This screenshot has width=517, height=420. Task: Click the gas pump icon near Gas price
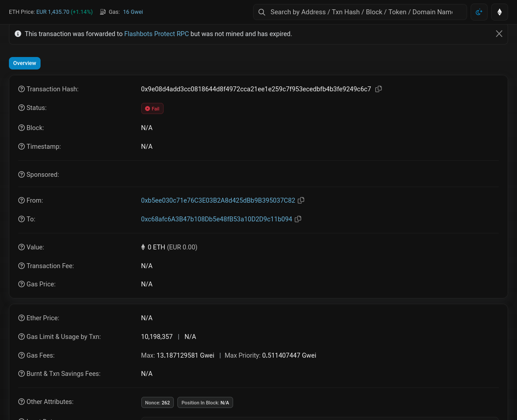pos(103,12)
